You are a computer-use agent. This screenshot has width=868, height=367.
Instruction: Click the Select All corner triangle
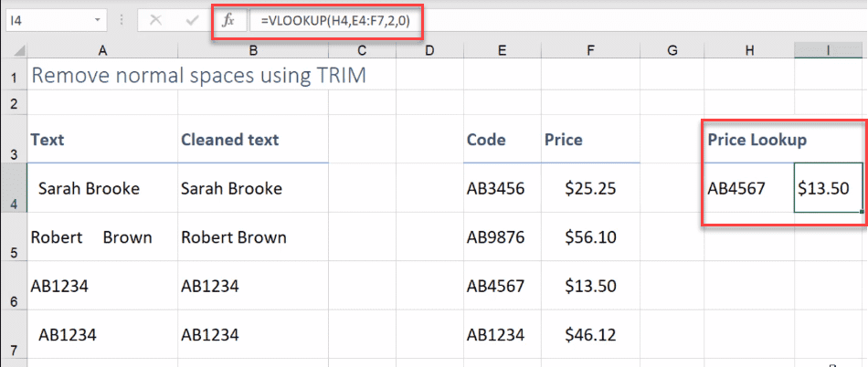[14, 51]
